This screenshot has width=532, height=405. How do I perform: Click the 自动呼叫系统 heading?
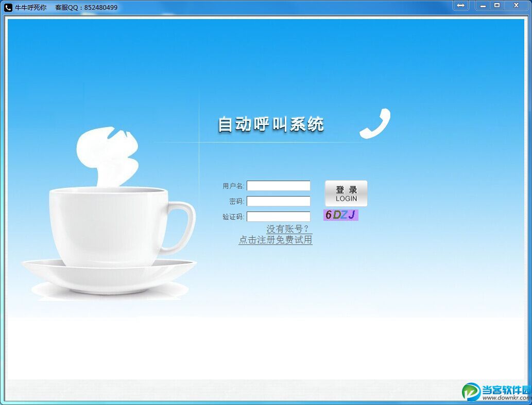tap(271, 124)
